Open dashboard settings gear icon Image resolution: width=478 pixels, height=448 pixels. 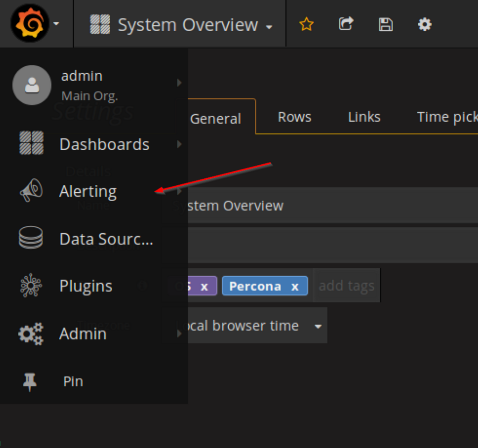424,24
